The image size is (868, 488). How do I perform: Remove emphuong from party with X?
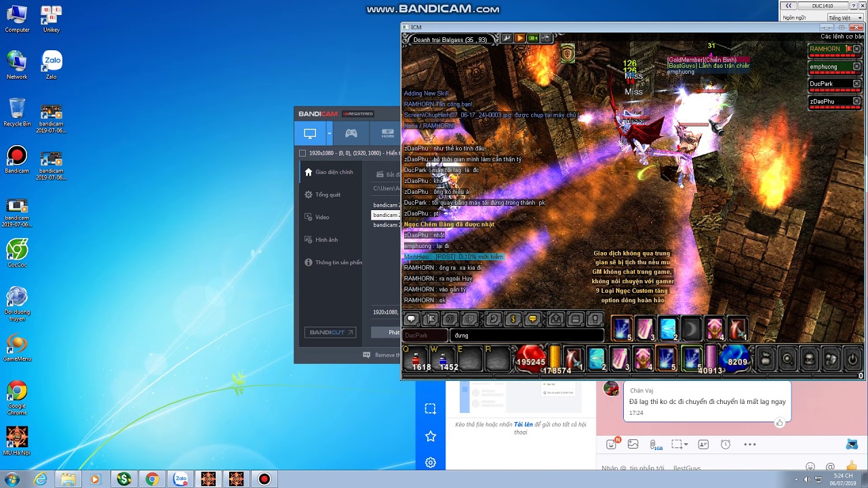tap(856, 66)
